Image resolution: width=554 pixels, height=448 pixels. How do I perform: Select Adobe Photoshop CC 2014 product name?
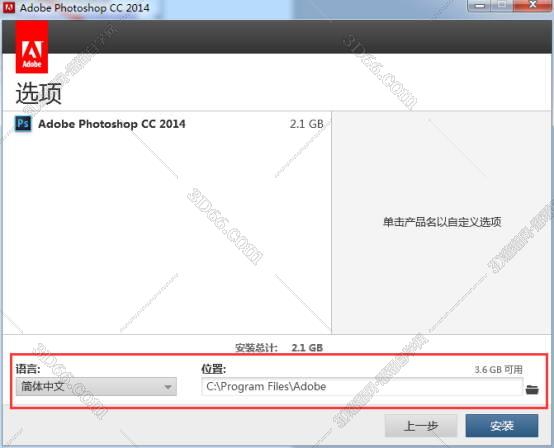point(112,124)
